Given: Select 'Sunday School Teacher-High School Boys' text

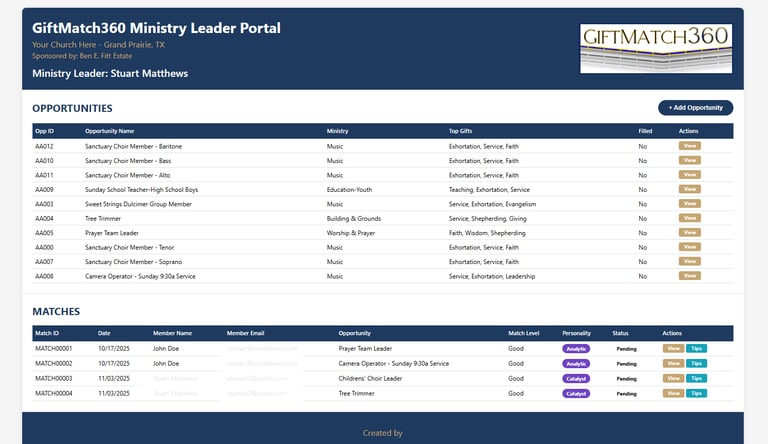Looking at the screenshot, I should pyautogui.click(x=142, y=190).
